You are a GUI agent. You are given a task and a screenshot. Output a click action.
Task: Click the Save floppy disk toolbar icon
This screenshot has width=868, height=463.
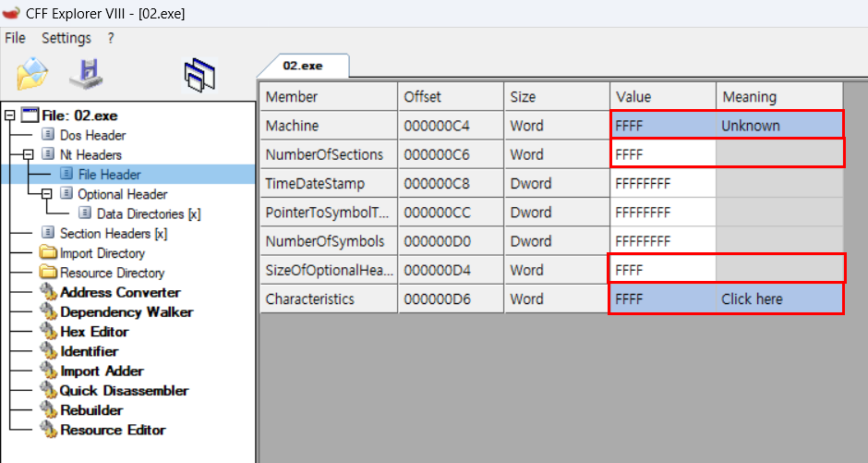click(87, 73)
